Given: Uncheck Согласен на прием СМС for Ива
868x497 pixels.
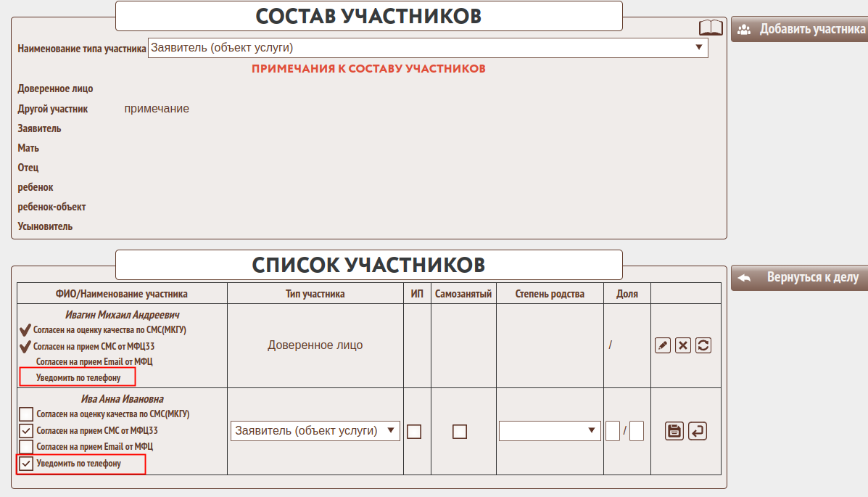Looking at the screenshot, I should tap(26, 431).
